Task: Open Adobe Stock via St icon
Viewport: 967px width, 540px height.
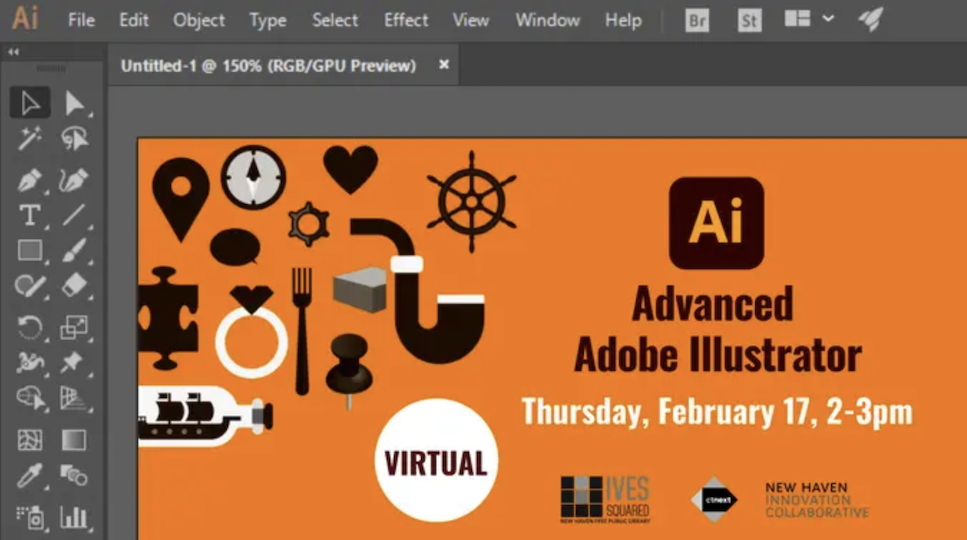Action: coord(749,21)
